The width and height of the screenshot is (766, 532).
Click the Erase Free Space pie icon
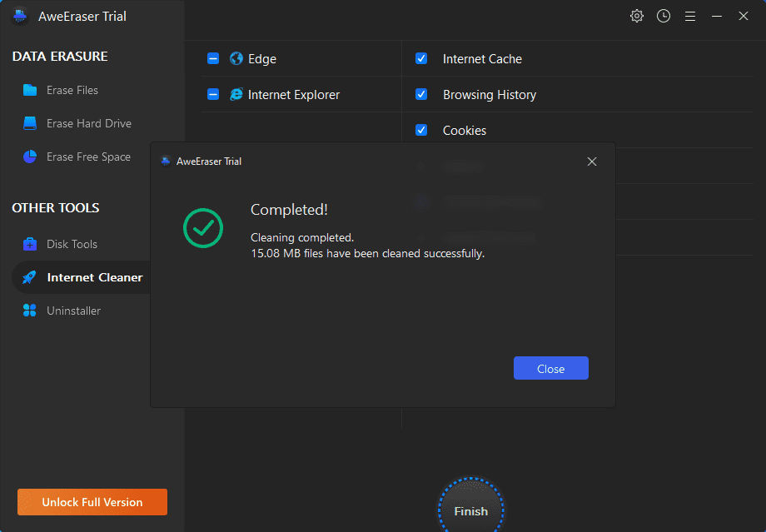click(x=30, y=157)
